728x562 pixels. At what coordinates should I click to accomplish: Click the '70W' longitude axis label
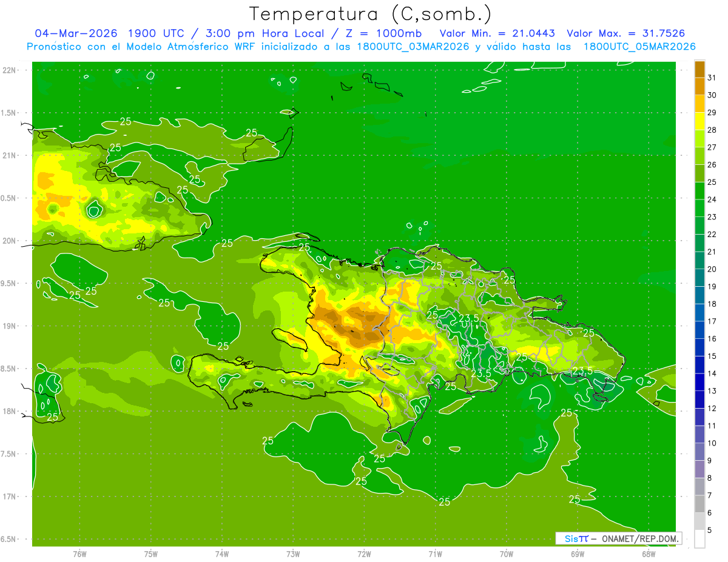(507, 554)
